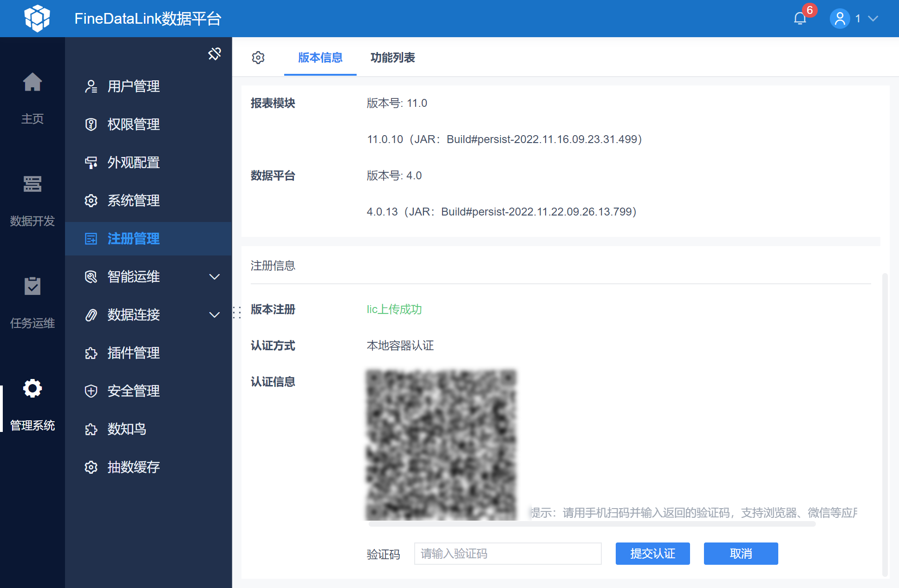
Task: Select the 管理系统 gear icon
Action: [x=33, y=388]
